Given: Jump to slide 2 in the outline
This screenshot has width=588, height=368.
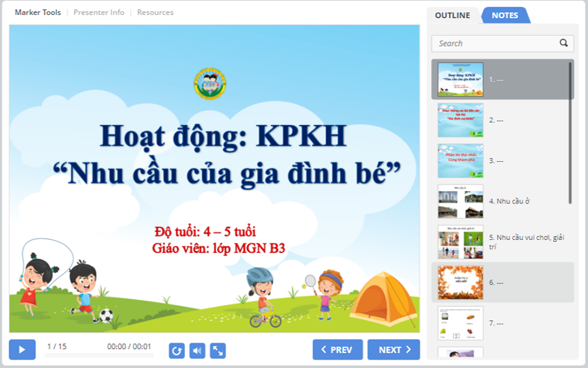Looking at the screenshot, I should click(x=461, y=120).
